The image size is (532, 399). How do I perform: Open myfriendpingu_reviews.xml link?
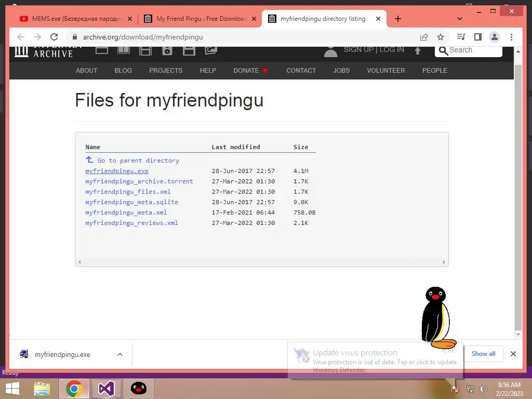click(131, 222)
